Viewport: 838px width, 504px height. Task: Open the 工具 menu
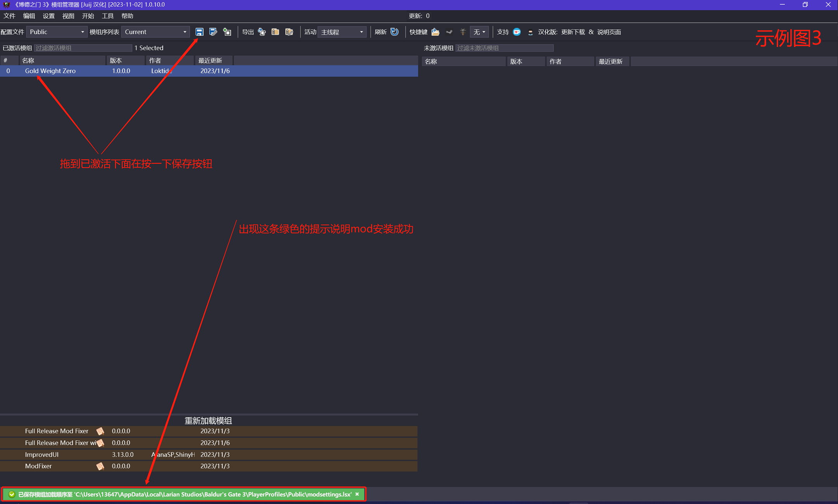point(107,16)
